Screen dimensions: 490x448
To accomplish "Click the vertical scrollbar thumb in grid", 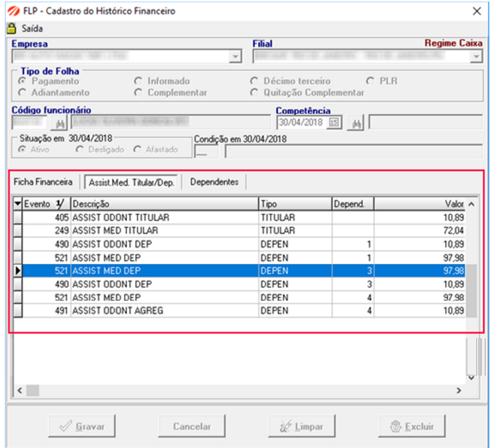I will (x=472, y=291).
